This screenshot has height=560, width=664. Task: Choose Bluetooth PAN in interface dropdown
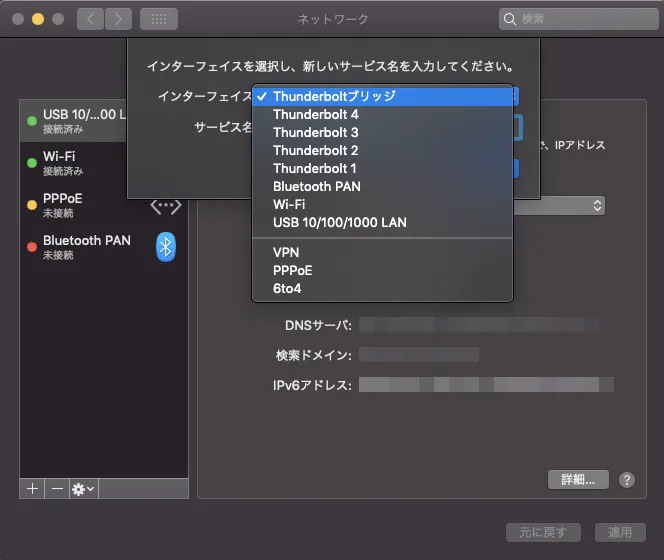[382, 186]
